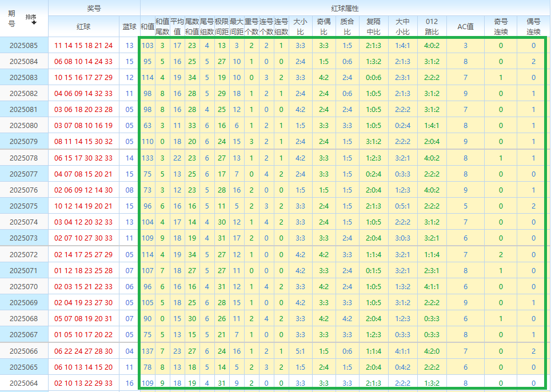
Task: Click the 奇号连续 column header
Action: [x=501, y=26]
